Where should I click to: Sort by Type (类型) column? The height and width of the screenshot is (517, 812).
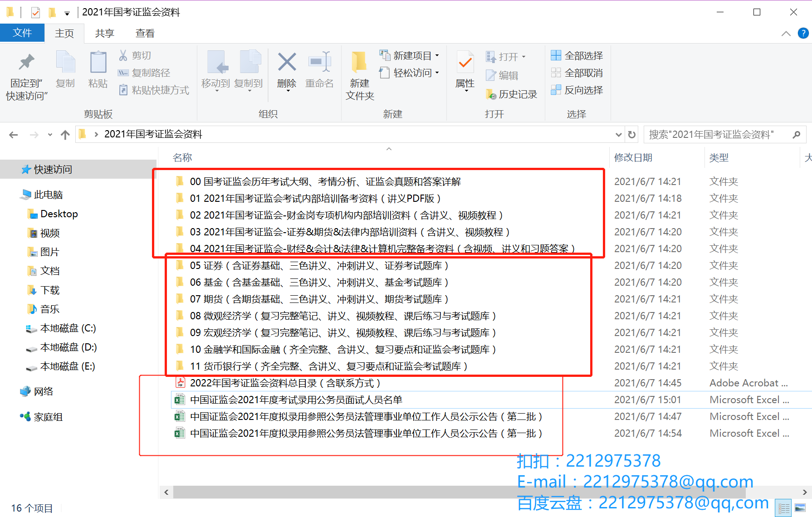pyautogui.click(x=719, y=157)
